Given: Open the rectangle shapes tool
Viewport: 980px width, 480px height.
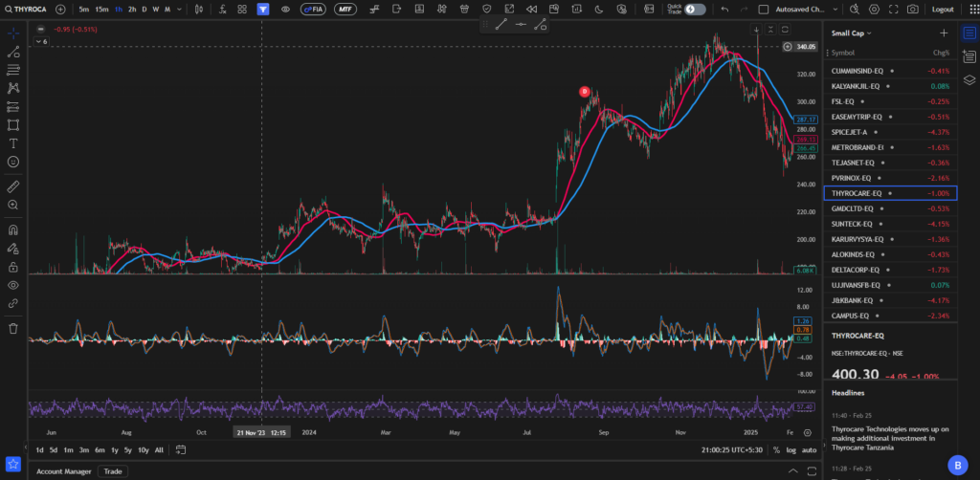Looking at the screenshot, I should (13, 125).
